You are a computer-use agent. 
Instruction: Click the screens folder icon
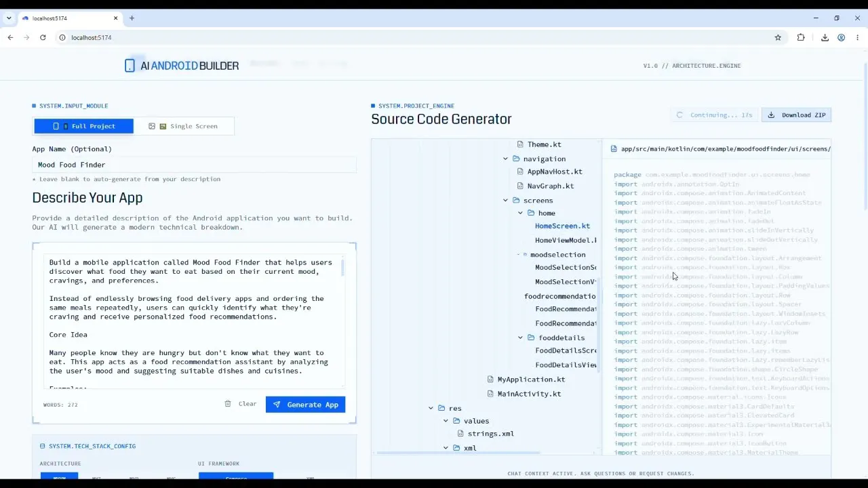coord(516,201)
